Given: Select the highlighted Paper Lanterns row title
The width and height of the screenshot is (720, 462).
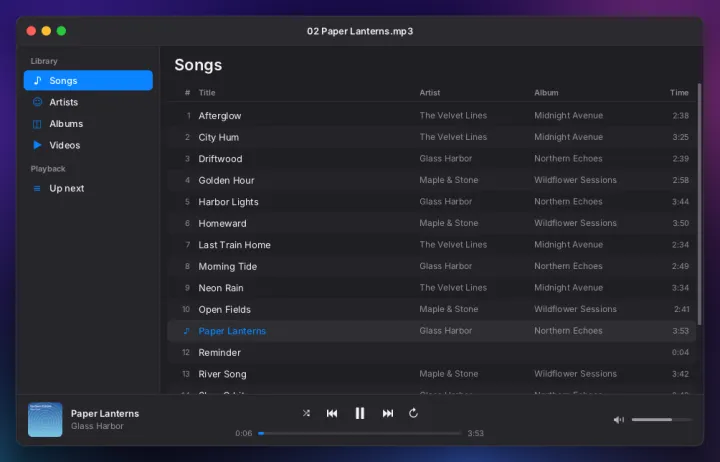Looking at the screenshot, I should pos(232,331).
